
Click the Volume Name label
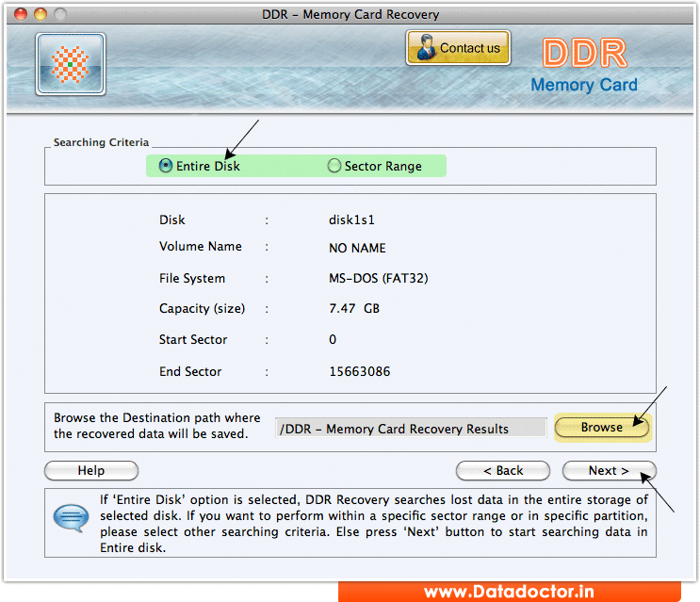click(x=201, y=246)
